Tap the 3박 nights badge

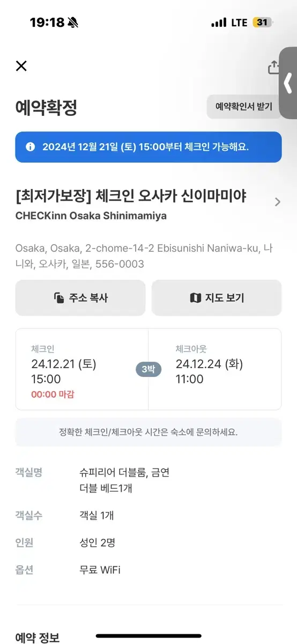coord(148,370)
